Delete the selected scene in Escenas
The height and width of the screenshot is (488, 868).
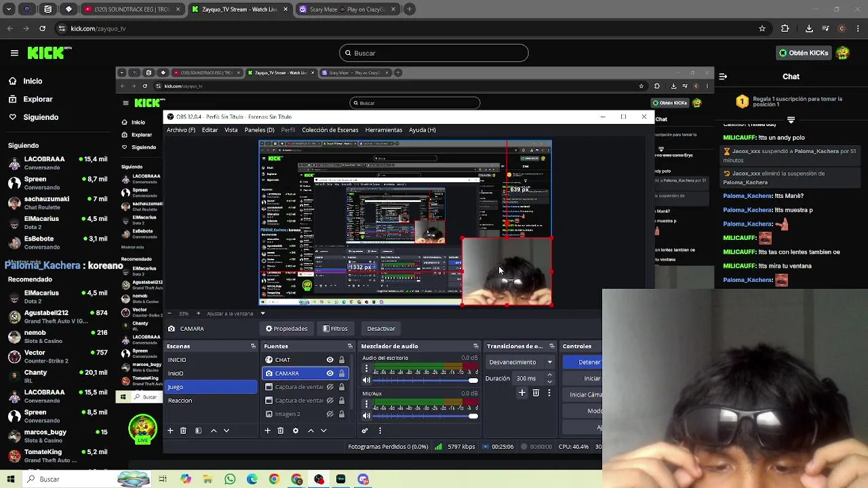click(x=183, y=430)
